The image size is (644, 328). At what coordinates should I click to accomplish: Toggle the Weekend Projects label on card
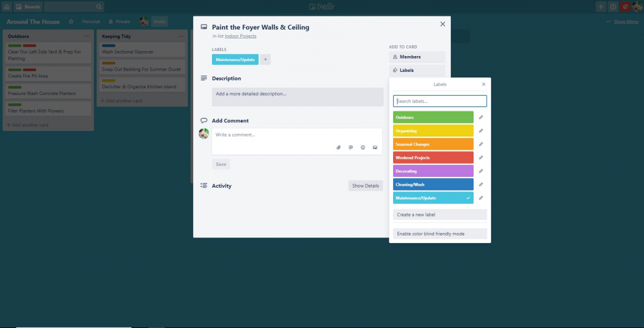click(433, 157)
